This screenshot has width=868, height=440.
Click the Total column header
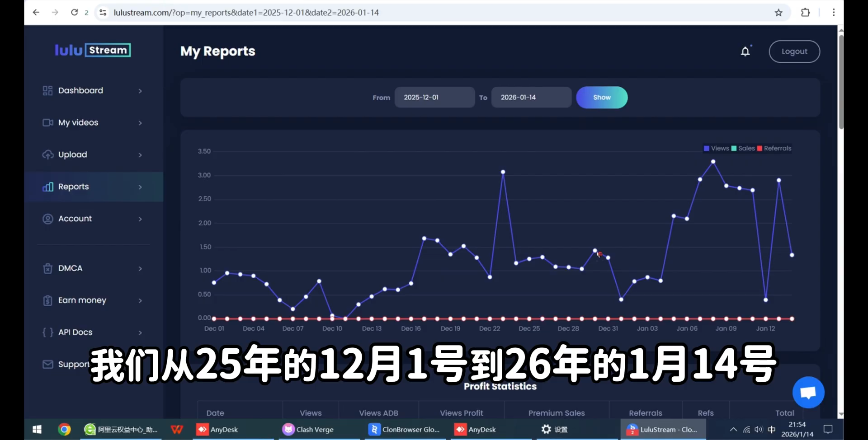point(784,413)
